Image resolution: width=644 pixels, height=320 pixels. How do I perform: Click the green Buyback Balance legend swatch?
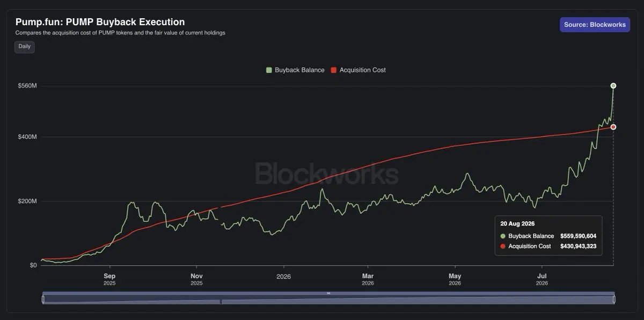point(269,70)
